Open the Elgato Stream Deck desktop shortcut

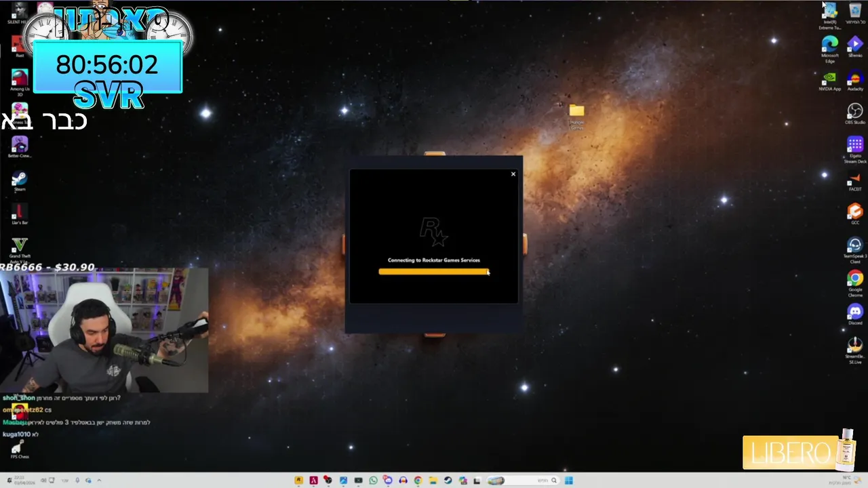pos(855,150)
